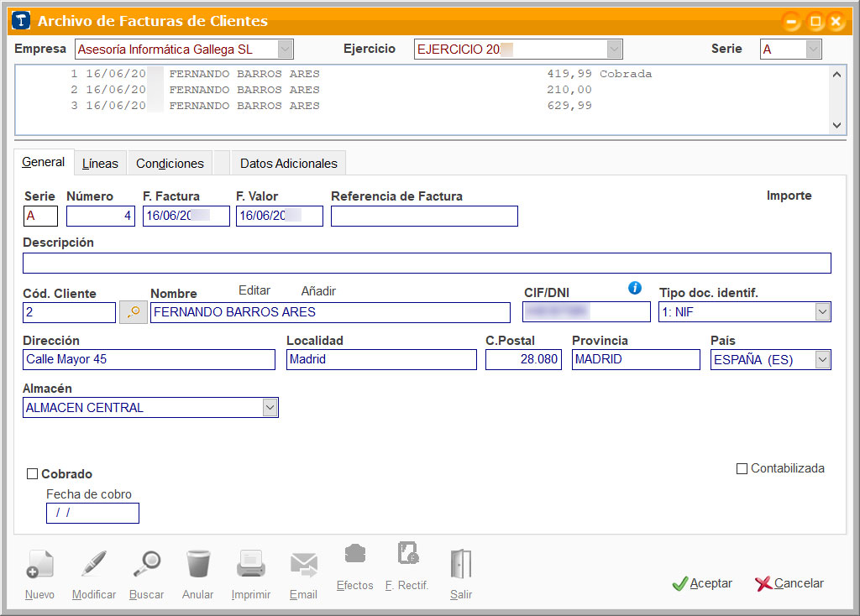
Task: Exit using the Salir door icon
Action: [x=461, y=565]
